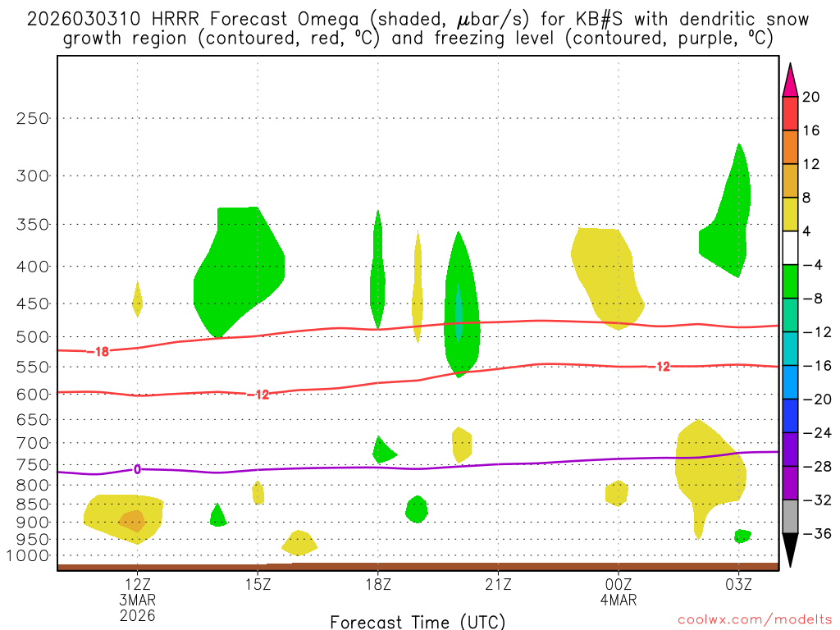Click the 12Z time axis label
Viewport: 840px width, 630px height.
(x=138, y=584)
